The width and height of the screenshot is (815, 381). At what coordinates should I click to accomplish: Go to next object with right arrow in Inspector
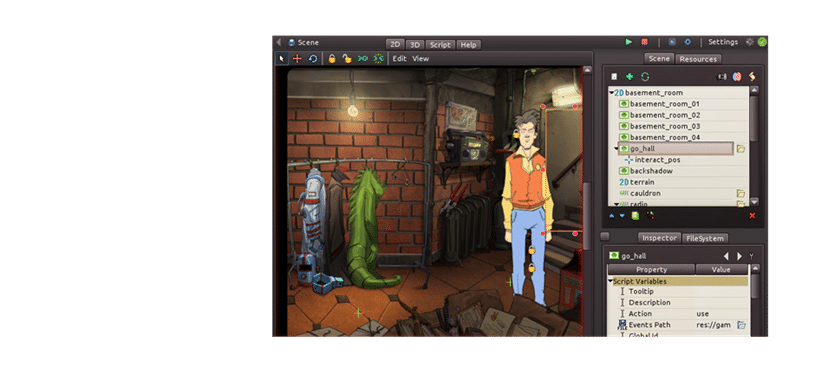pyautogui.click(x=739, y=256)
